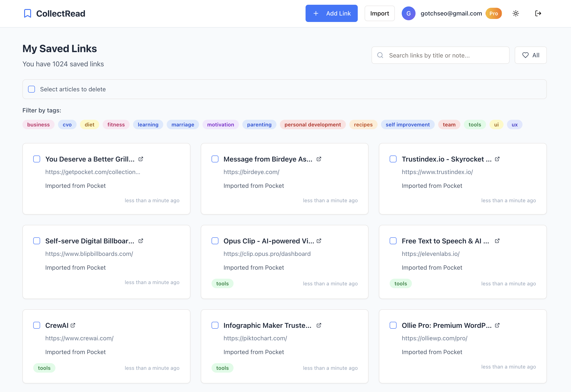Image resolution: width=571 pixels, height=392 pixels.
Task: Open Self-serve Digital Billboard external link icon
Action: tap(141, 241)
